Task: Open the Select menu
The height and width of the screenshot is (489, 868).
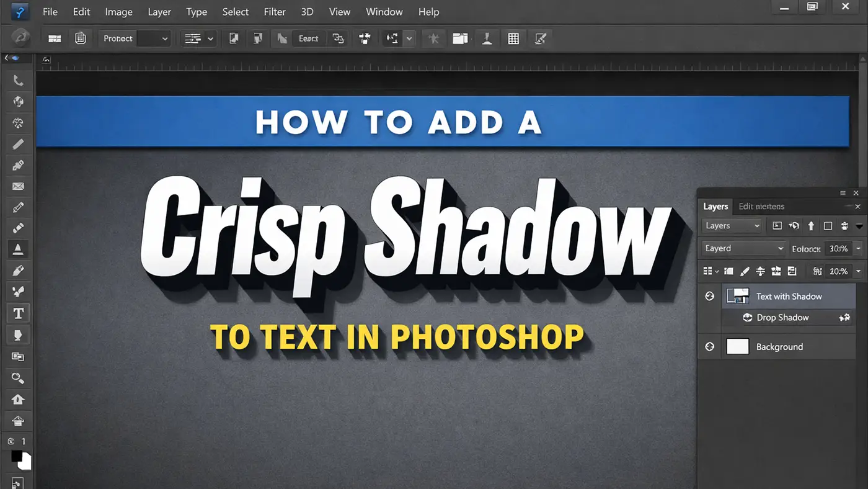Action: pyautogui.click(x=236, y=12)
